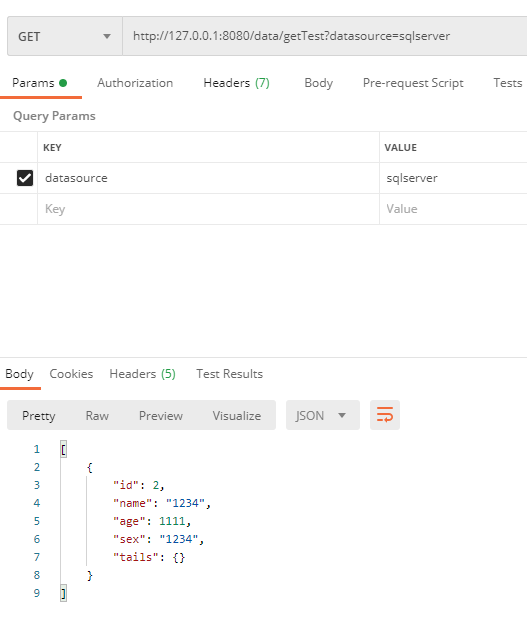Select the Raw view button
This screenshot has width=527, height=618.
coord(97,415)
